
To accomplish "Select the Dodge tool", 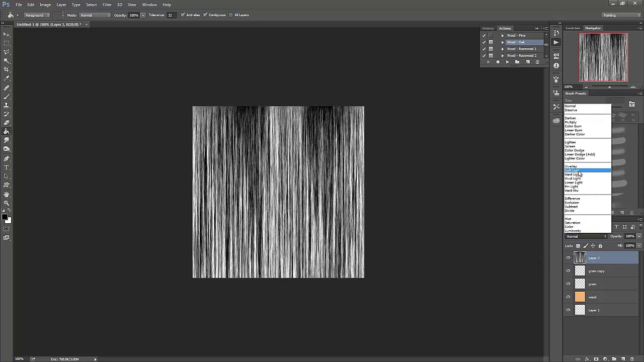I will (x=7, y=149).
